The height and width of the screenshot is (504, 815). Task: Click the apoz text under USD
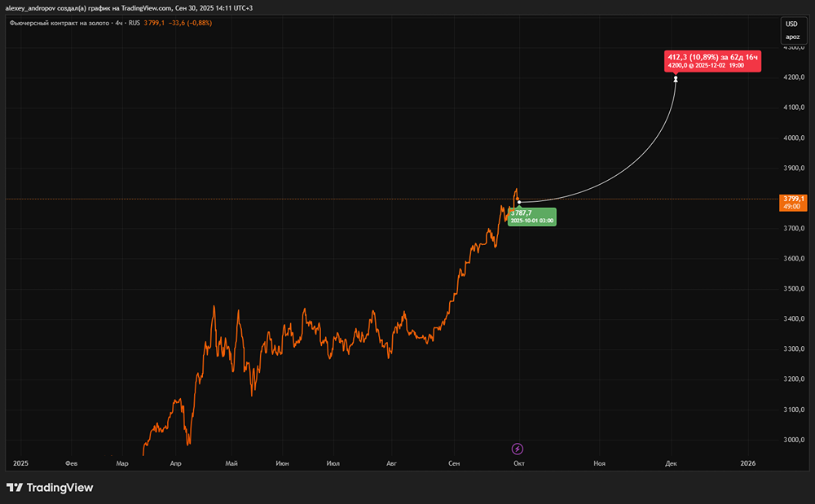[792, 37]
